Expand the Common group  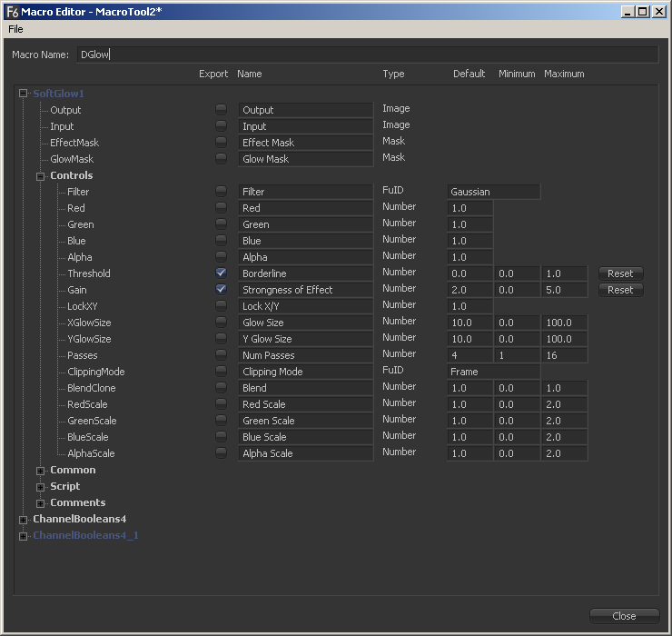[x=40, y=471]
